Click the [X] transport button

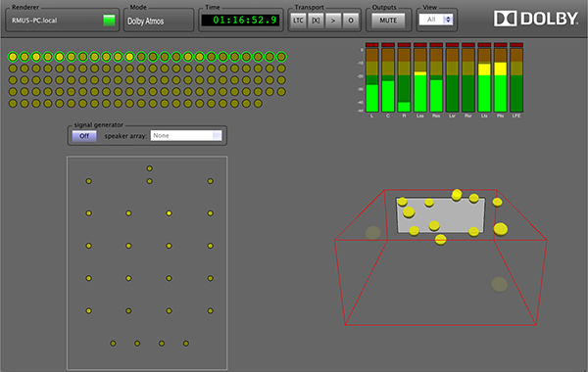(x=316, y=21)
